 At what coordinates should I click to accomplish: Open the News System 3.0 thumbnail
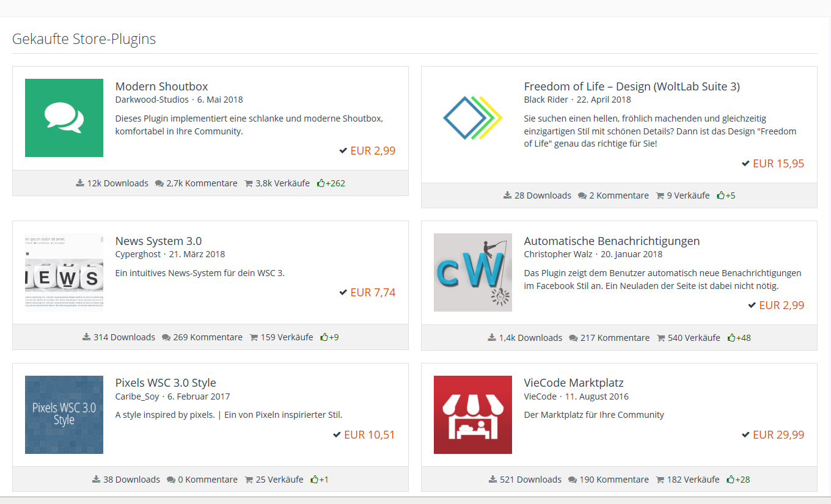click(x=64, y=272)
